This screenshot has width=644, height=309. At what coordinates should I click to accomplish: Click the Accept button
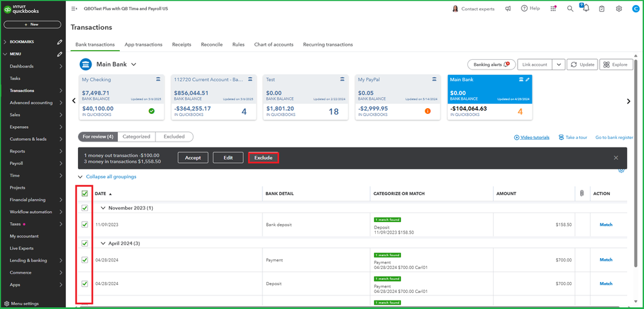(x=193, y=158)
